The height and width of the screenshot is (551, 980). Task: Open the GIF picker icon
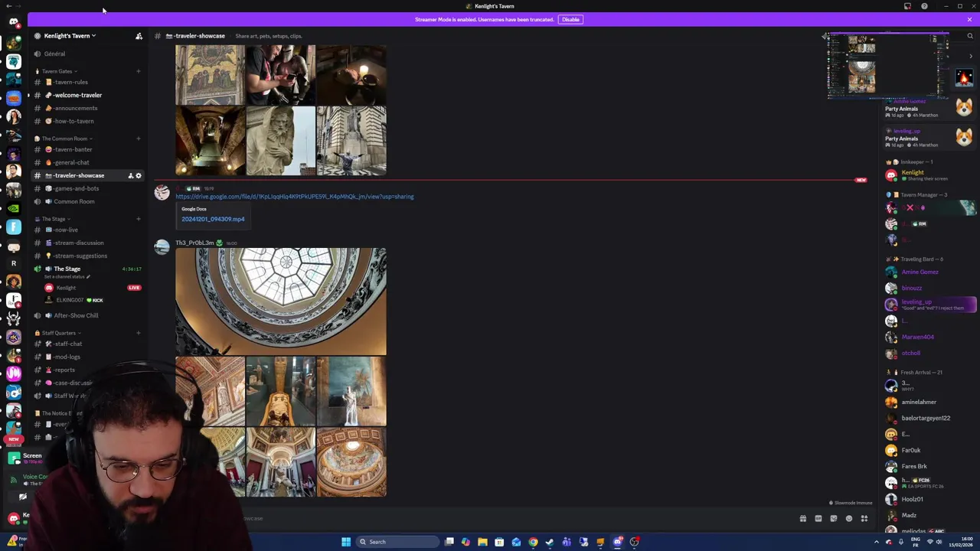click(x=818, y=519)
